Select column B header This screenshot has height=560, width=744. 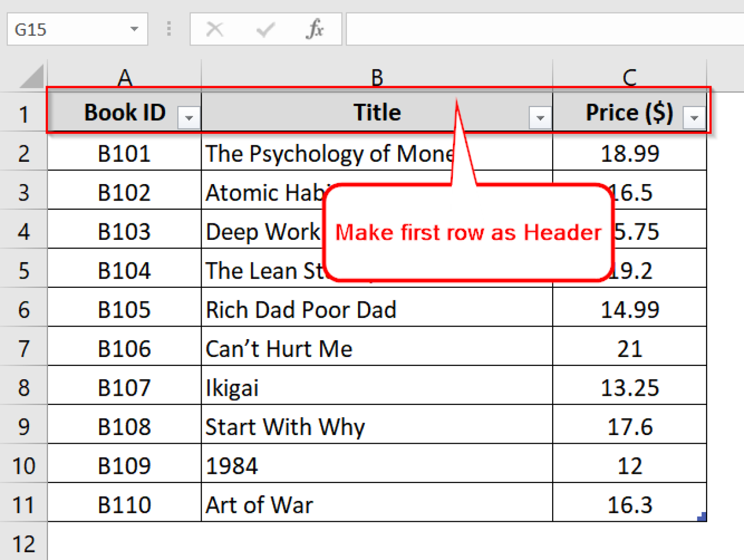tap(377, 77)
